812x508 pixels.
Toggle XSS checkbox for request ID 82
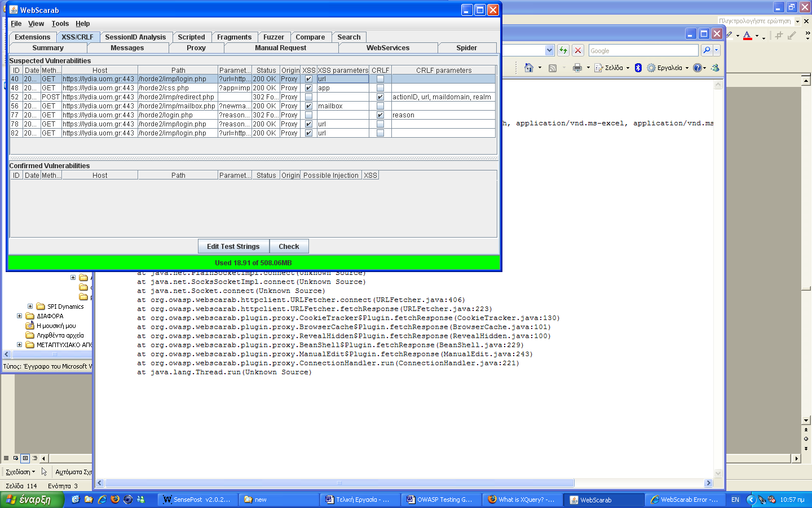coord(308,133)
